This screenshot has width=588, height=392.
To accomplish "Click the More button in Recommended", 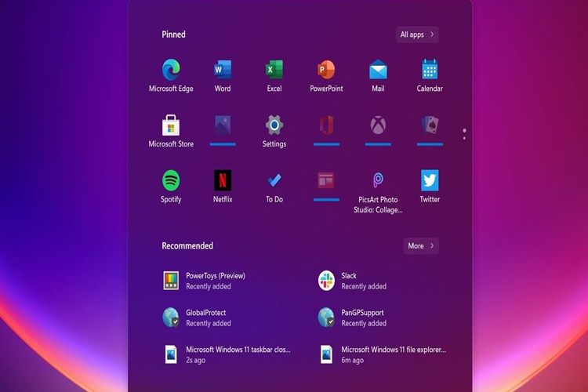I will (x=421, y=246).
